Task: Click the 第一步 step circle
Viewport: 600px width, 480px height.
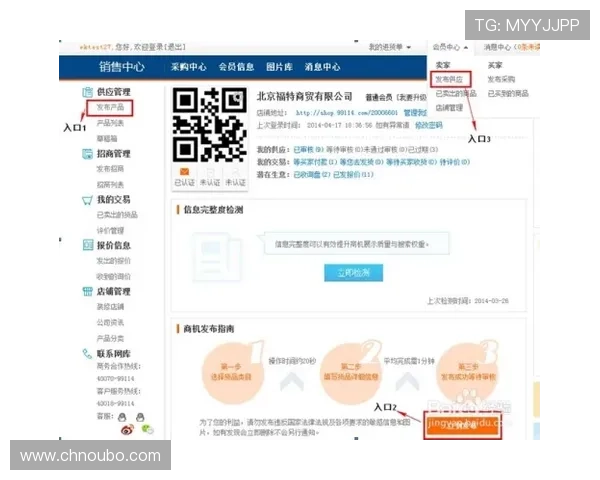Action: tap(232, 372)
